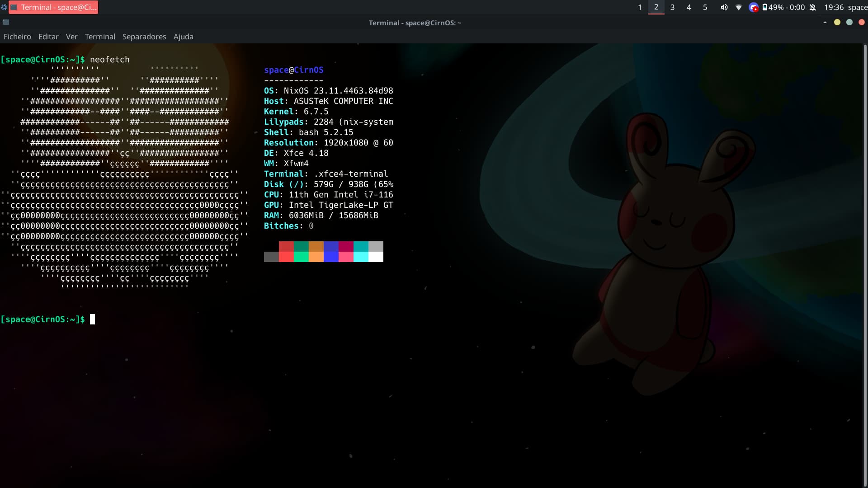The width and height of the screenshot is (868, 488).
Task: Click the neofetch command text
Action: 109,60
